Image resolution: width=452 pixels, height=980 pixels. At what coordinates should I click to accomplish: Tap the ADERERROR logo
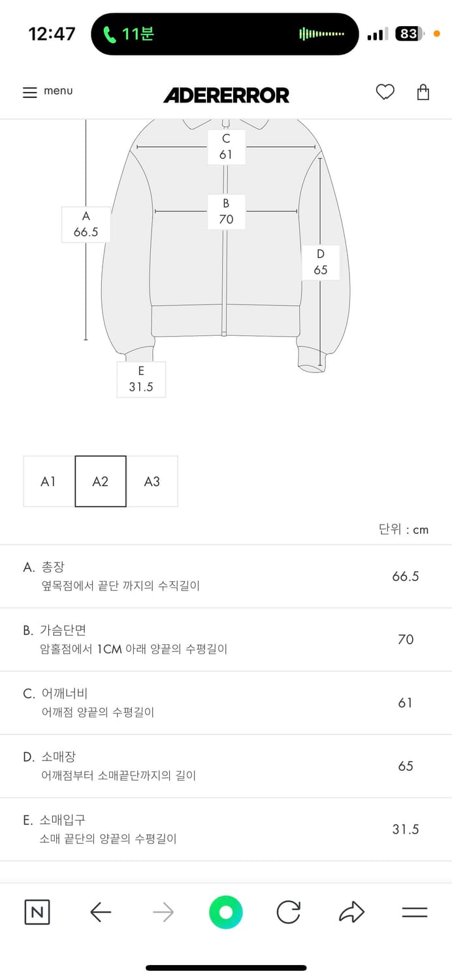coord(225,95)
